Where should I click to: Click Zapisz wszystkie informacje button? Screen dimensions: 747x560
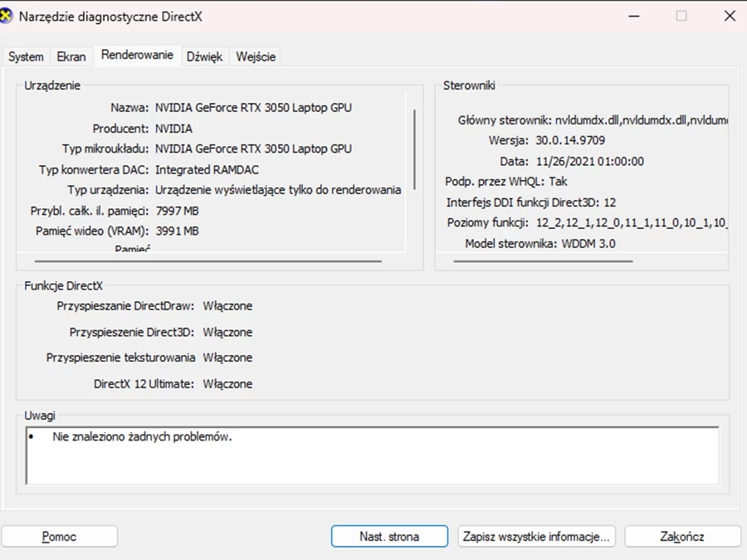pyautogui.click(x=536, y=536)
